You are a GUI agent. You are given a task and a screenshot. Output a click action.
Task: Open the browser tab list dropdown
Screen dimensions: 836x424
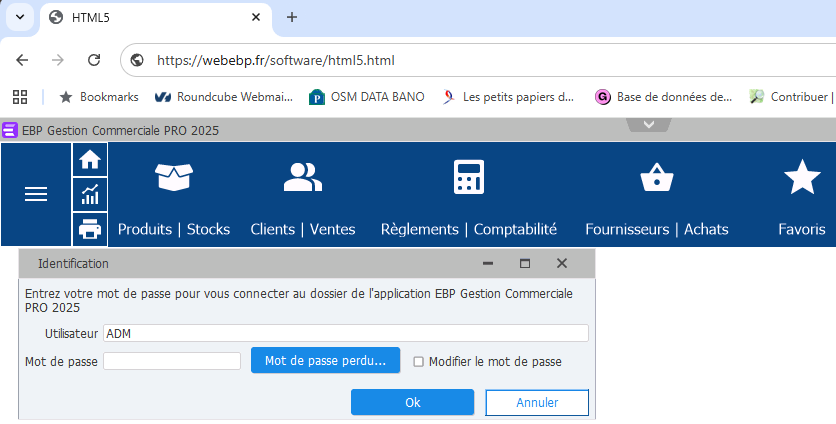(x=19, y=17)
